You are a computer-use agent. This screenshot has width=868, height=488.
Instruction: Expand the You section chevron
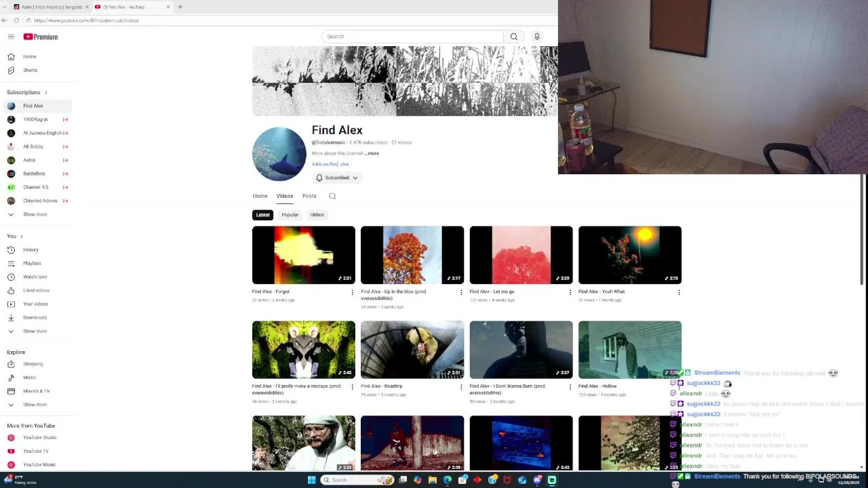[x=22, y=236]
